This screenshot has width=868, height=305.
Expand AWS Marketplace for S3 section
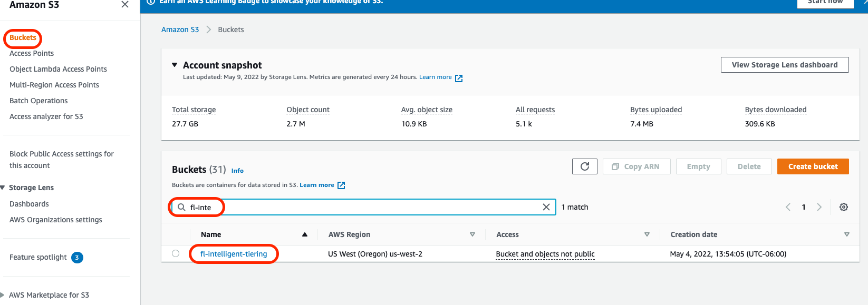click(x=3, y=295)
